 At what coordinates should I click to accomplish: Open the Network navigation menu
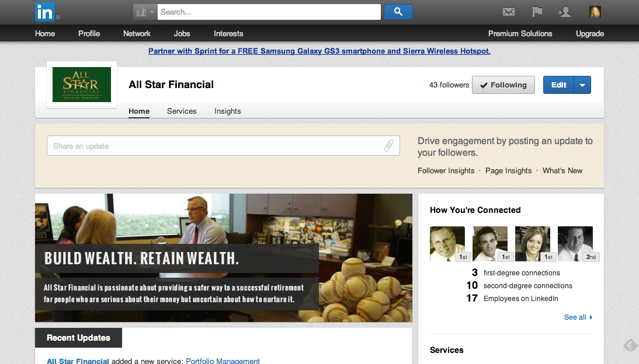(137, 33)
